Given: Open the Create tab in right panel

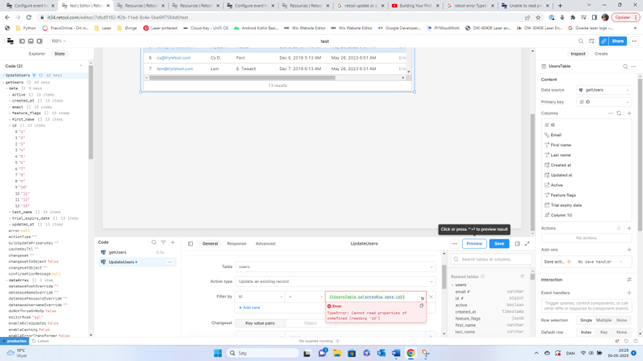Looking at the screenshot, I should 601,54.
